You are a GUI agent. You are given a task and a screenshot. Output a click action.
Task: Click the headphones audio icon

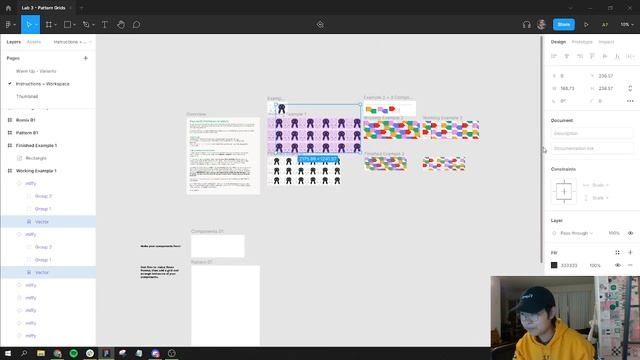click(527, 24)
